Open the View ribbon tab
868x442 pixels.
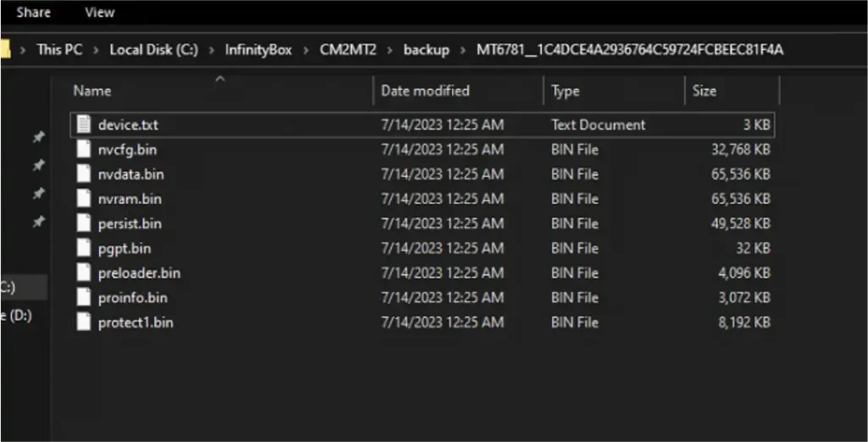click(x=100, y=12)
